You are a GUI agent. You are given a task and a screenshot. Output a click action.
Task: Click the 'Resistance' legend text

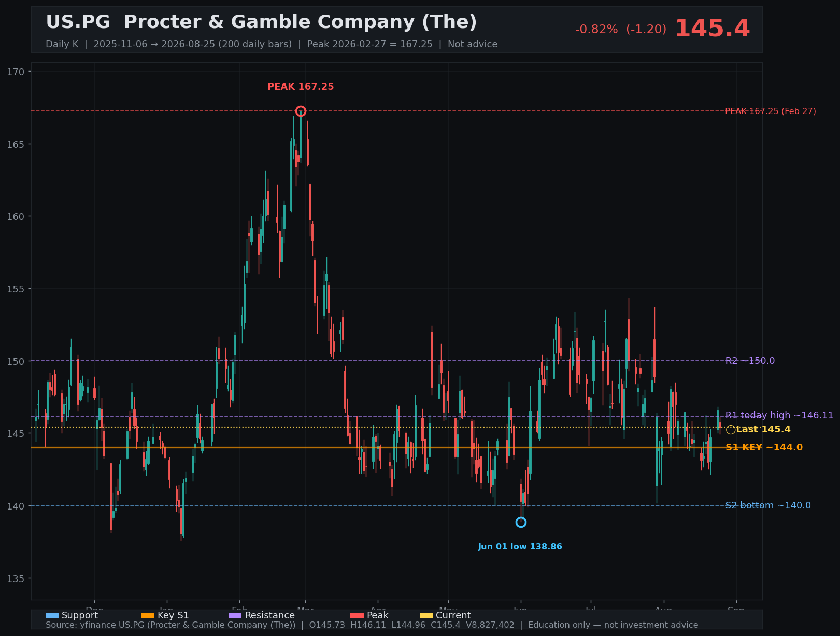coord(269,615)
